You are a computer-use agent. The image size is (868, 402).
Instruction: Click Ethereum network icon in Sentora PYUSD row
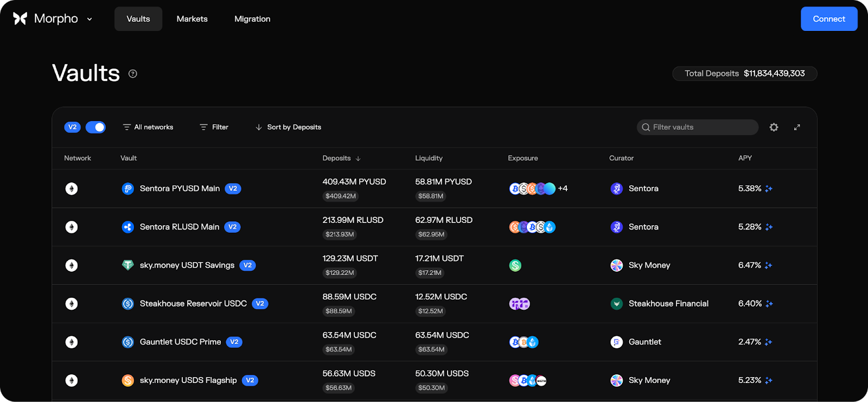click(72, 189)
